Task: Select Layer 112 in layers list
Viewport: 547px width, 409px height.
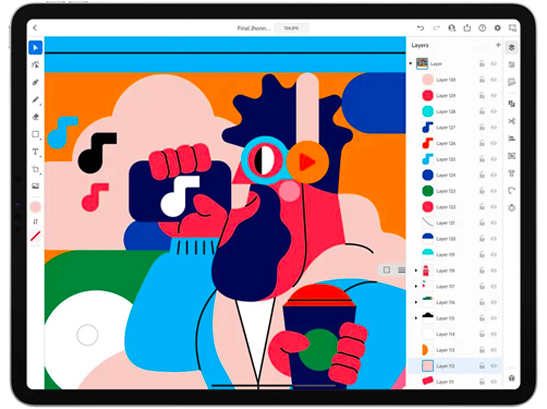Action: tap(455, 366)
